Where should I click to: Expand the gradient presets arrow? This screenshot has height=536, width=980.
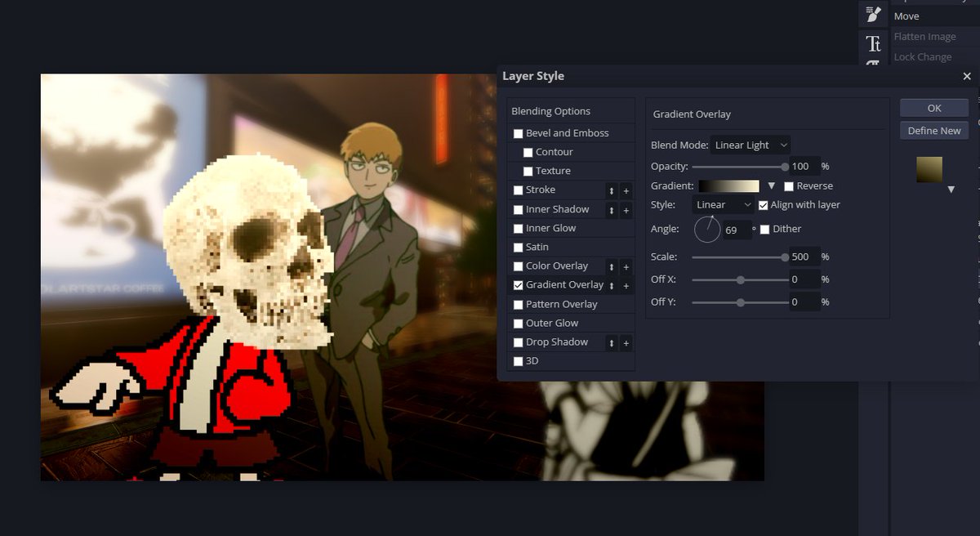pyautogui.click(x=771, y=186)
